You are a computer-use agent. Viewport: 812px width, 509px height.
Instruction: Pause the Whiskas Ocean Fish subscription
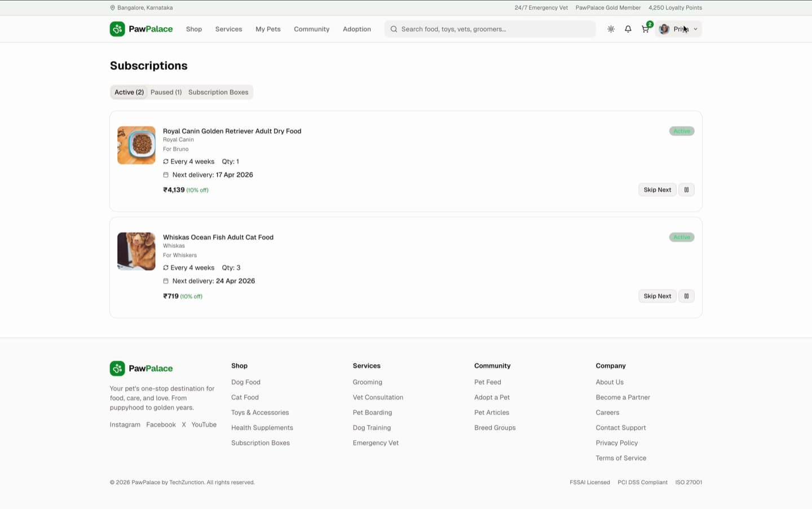(x=686, y=296)
